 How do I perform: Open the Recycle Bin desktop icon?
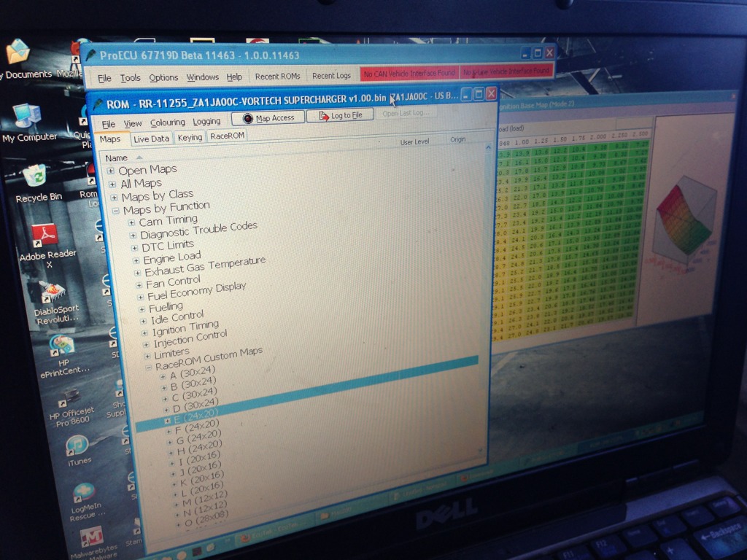(x=34, y=177)
